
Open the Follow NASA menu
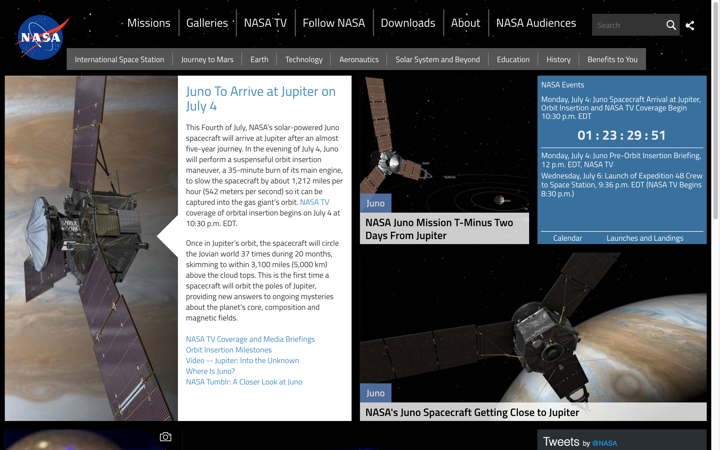click(333, 23)
